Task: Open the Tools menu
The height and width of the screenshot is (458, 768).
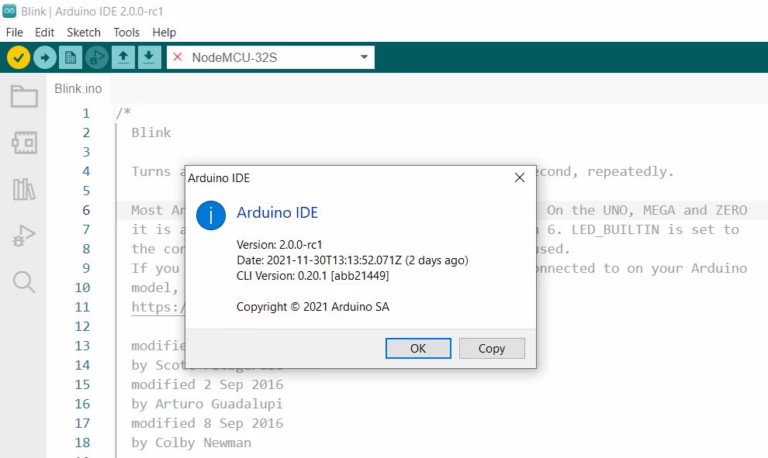Action: click(126, 32)
